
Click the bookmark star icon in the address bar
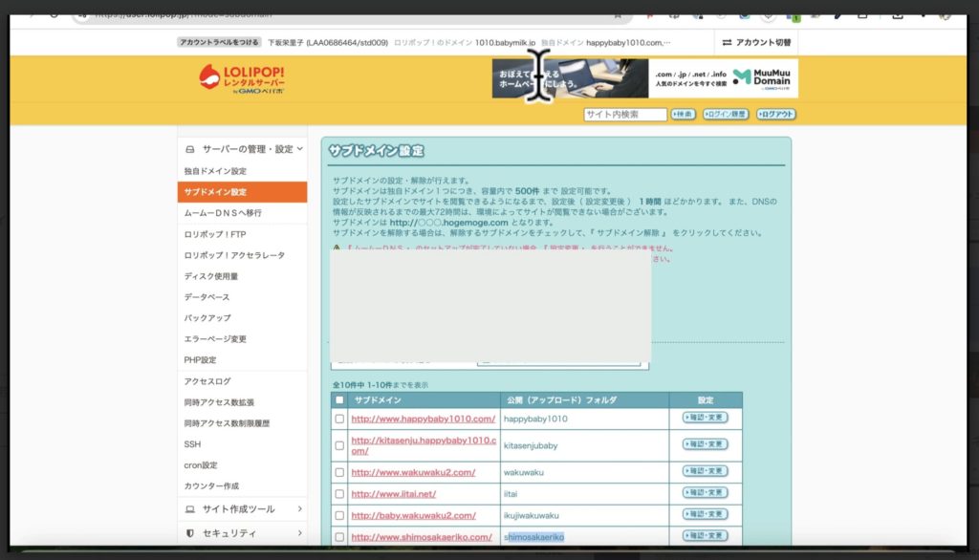[619, 15]
